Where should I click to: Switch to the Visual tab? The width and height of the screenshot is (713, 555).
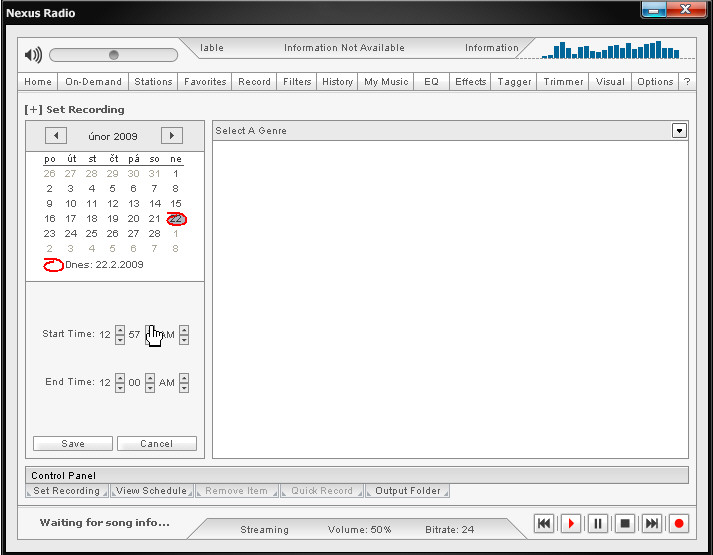click(610, 82)
